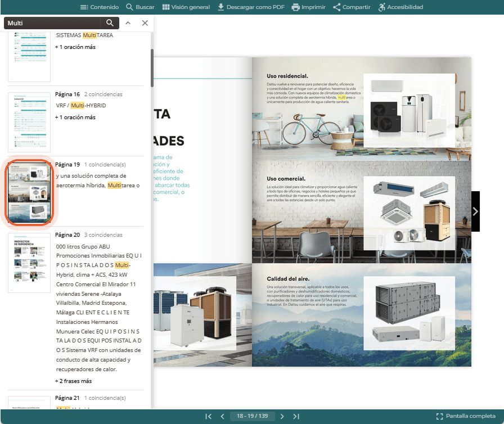Screen dimensions: 504x424
Task: Click the page number field 18 - 19 / 139
Action: point(253,416)
